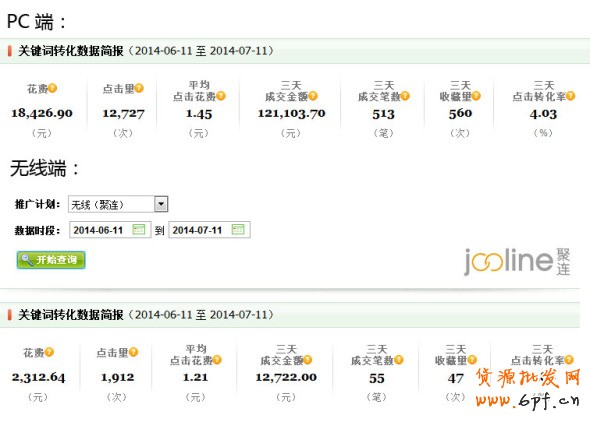This screenshot has width=590, height=422.
Task: Select the 无线（聚连）plan combo box
Action: click(x=118, y=204)
